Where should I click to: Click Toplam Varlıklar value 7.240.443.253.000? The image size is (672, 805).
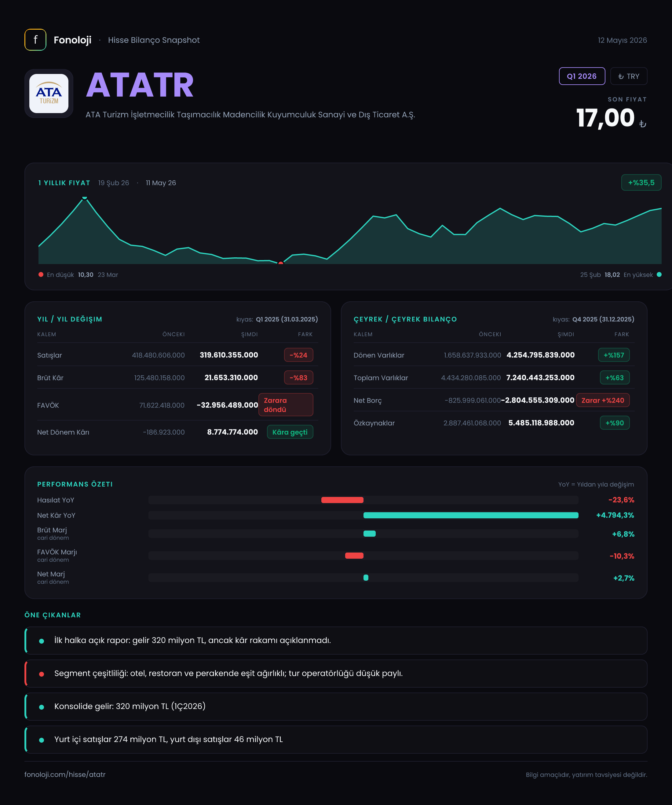540,377
